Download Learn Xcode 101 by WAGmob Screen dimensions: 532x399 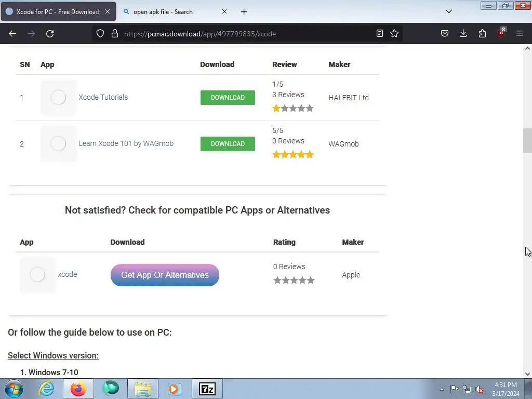228,144
